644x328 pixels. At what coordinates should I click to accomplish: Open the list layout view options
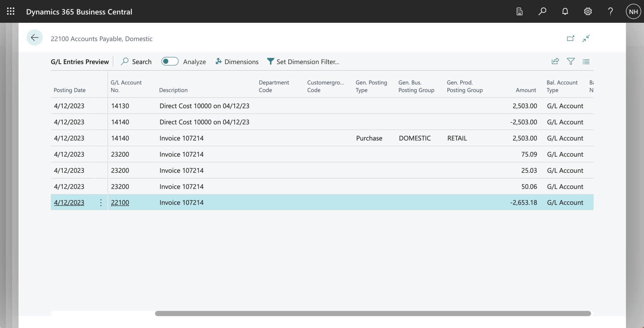pyautogui.click(x=586, y=61)
